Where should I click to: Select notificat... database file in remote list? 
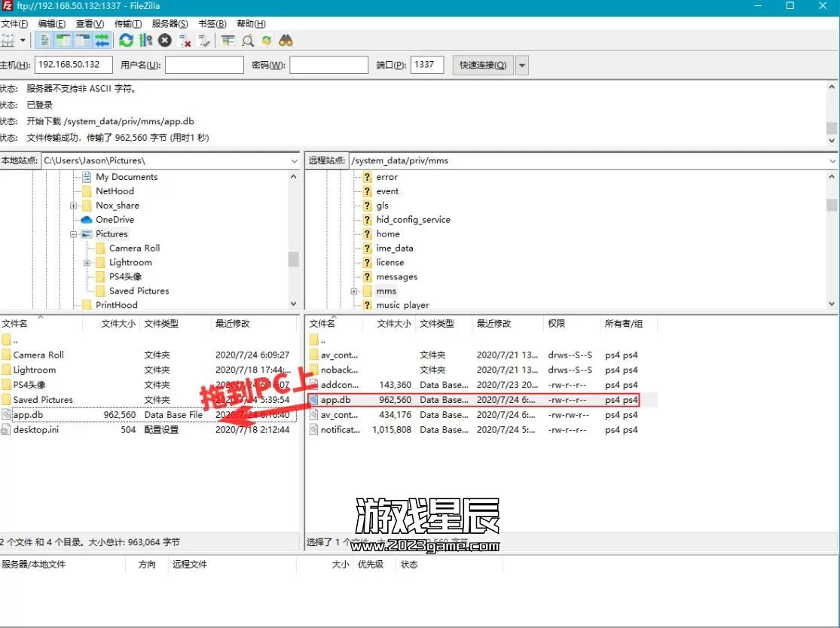pos(341,430)
